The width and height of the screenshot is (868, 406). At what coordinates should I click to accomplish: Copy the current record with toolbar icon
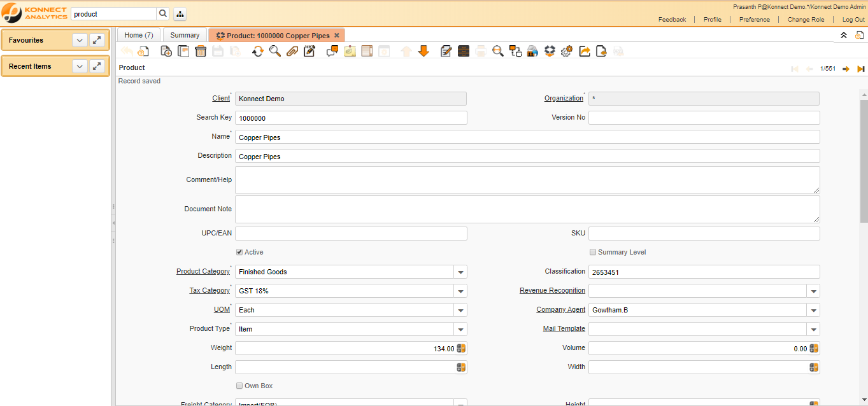click(183, 51)
